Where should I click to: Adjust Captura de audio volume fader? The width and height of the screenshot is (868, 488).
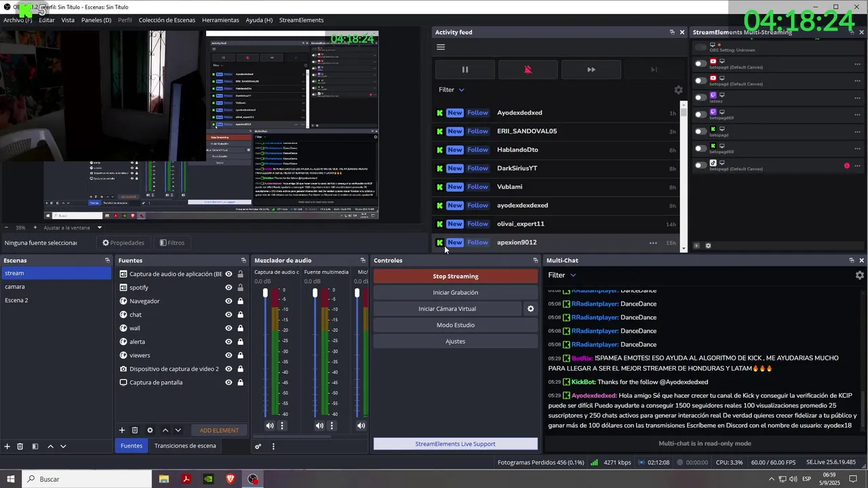click(x=265, y=293)
